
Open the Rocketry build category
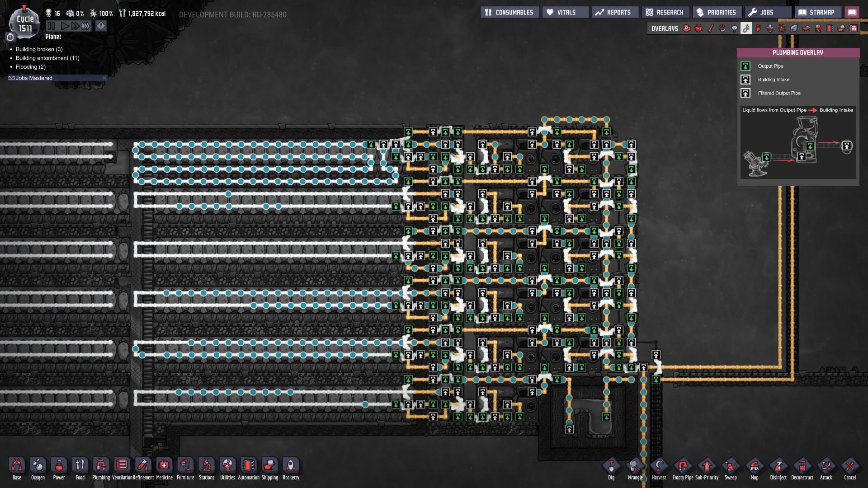291,466
